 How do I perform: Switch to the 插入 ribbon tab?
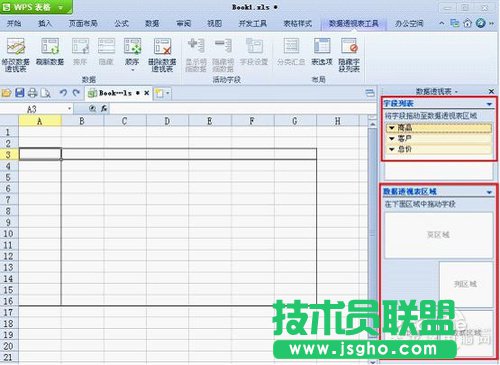(x=45, y=23)
